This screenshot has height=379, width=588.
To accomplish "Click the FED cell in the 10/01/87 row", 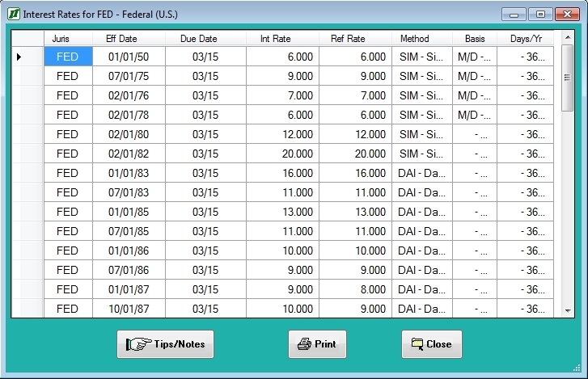I will [68, 309].
